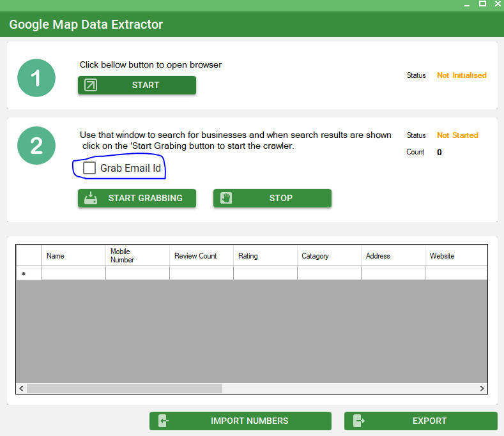This screenshot has height=436, width=504.
Task: Click the empty Review Count cell
Action: [x=201, y=273]
